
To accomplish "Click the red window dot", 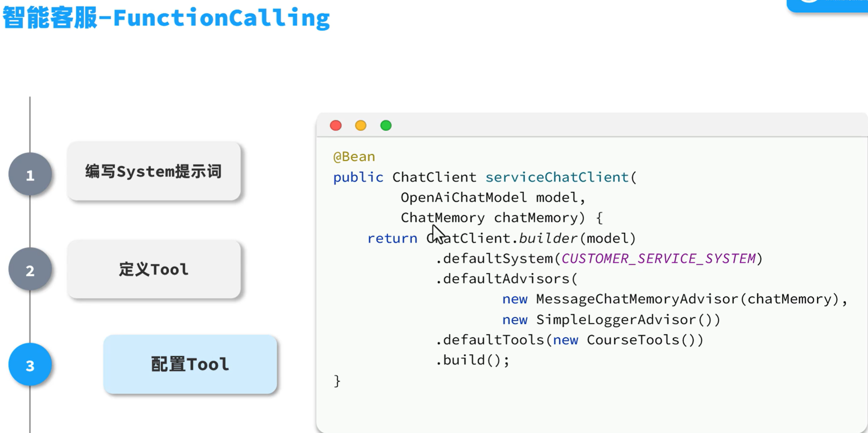I will pyautogui.click(x=336, y=125).
